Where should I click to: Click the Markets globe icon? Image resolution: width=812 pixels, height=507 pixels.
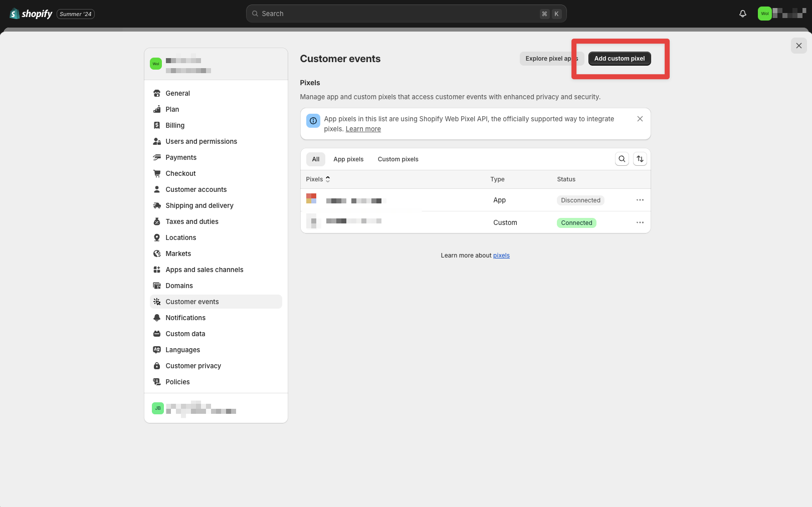157,253
